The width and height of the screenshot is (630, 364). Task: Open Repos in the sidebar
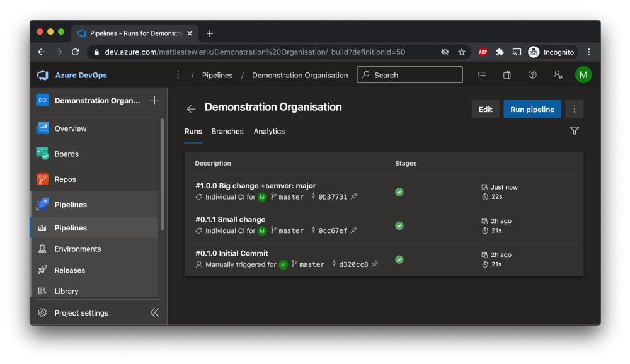tap(65, 179)
